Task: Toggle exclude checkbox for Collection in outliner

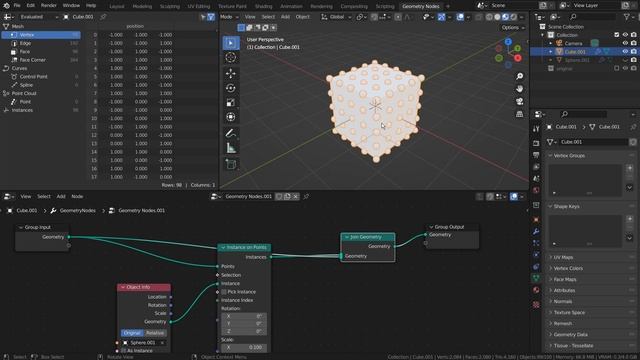Action: 617,35
